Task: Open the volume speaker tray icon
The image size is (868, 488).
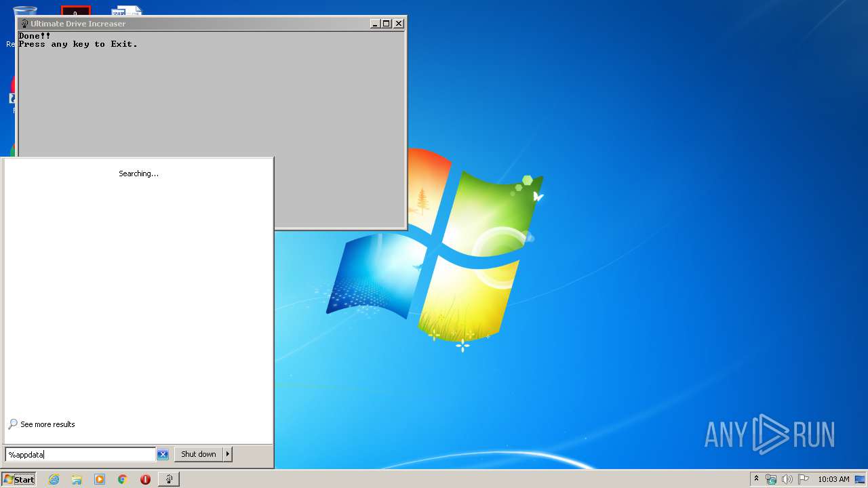Action: tap(787, 479)
